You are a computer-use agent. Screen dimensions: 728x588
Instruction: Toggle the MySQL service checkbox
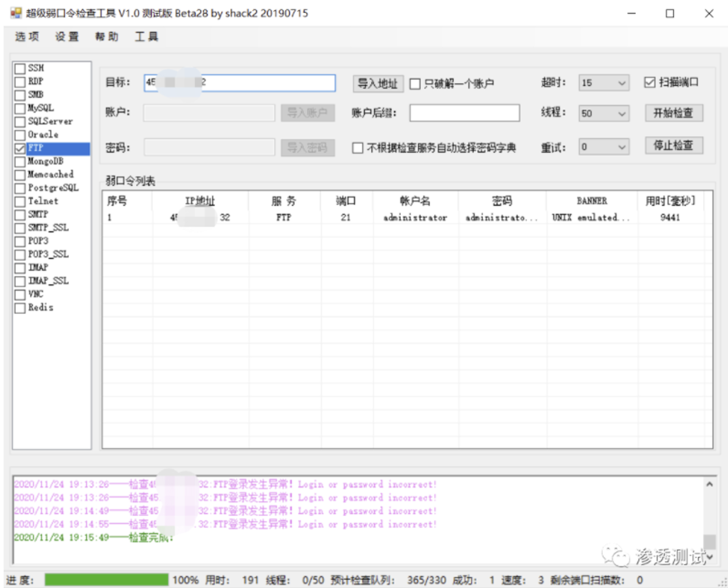(x=20, y=108)
